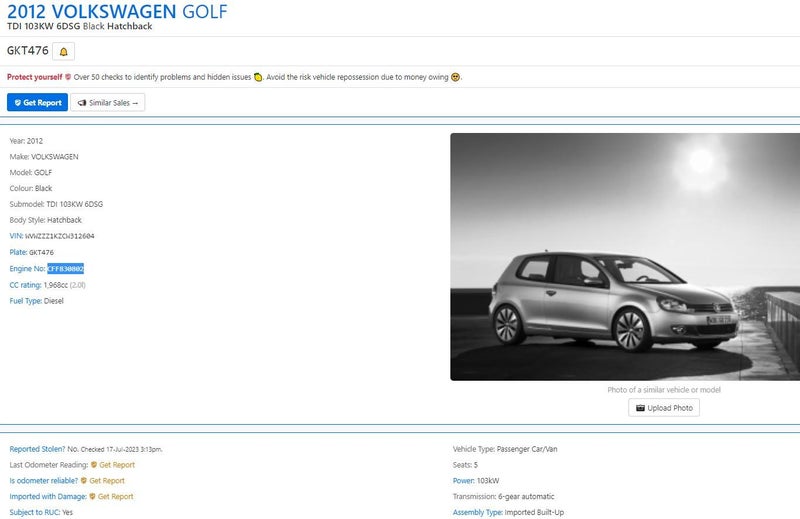800x519 pixels.
Task: Click the Upload Photo button
Action: tap(664, 408)
